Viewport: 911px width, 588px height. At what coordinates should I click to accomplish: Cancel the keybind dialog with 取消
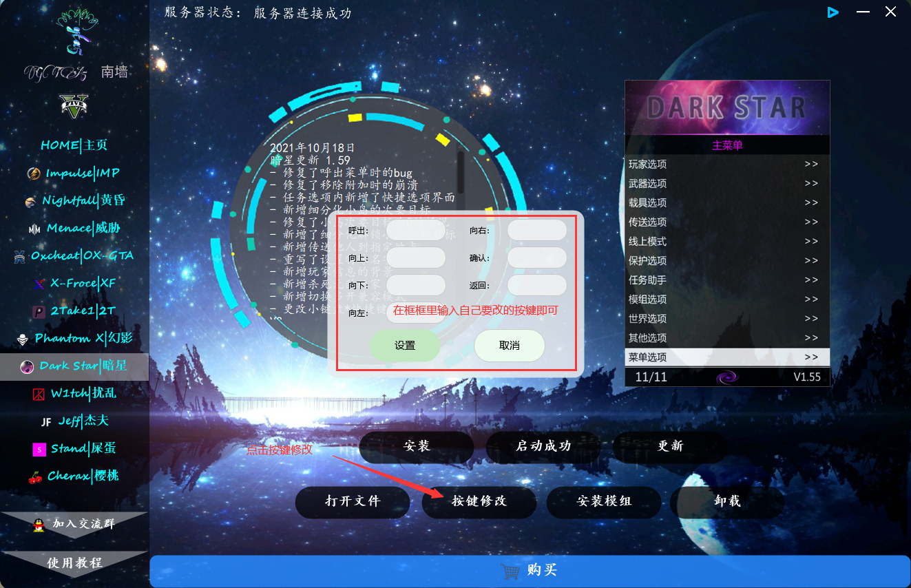510,346
